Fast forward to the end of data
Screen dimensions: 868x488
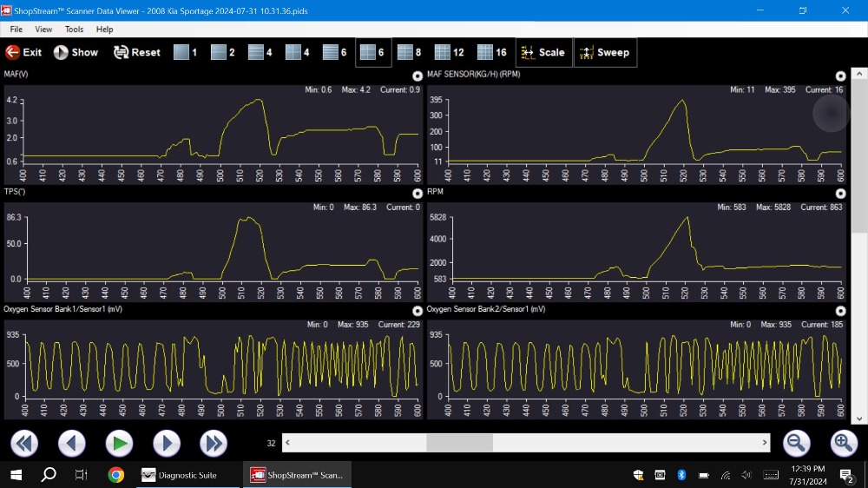(x=214, y=444)
